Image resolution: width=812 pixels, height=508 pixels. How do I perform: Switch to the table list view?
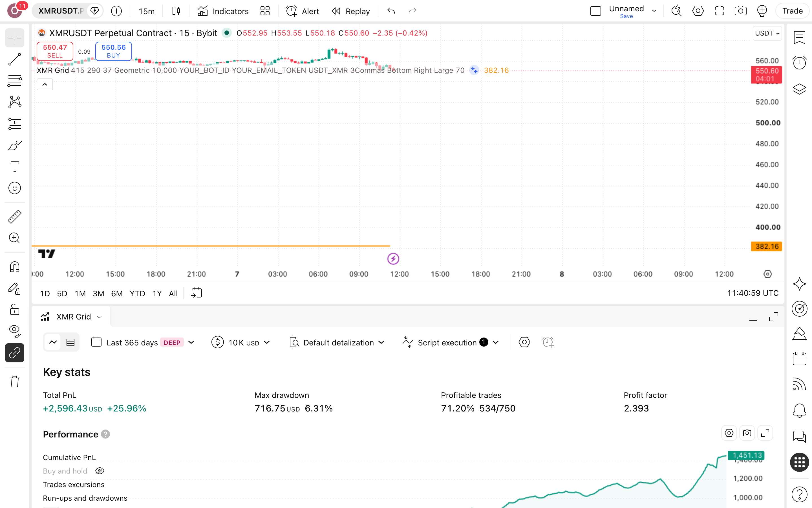click(x=70, y=342)
